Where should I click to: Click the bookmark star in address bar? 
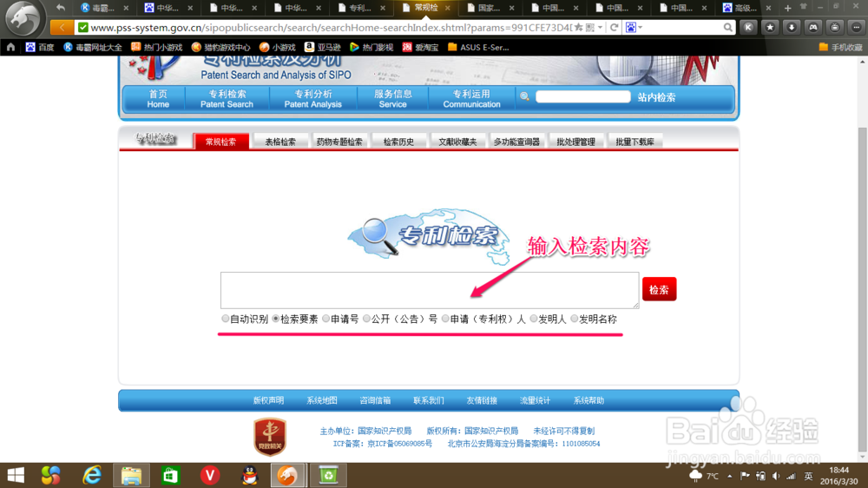coord(578,27)
